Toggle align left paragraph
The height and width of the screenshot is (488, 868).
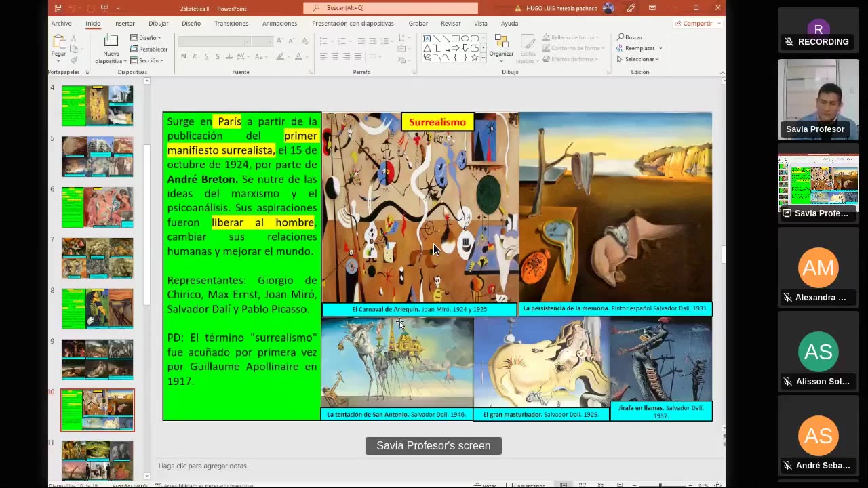[x=323, y=56]
